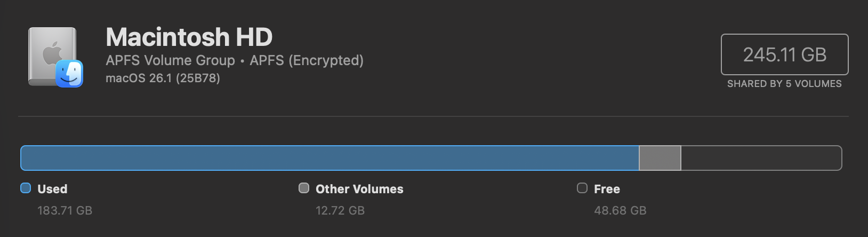This screenshot has width=868, height=237.
Task: Select the Macintosh HD volume title
Action: pyautogui.click(x=189, y=37)
